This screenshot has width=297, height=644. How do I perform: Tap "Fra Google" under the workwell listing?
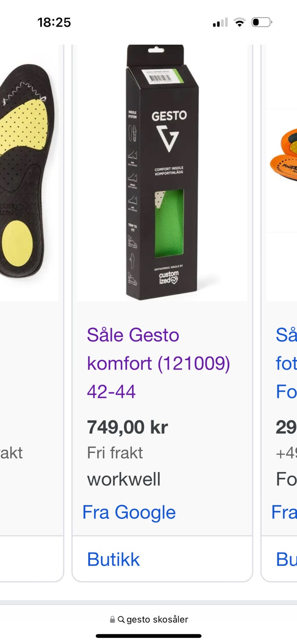click(129, 512)
